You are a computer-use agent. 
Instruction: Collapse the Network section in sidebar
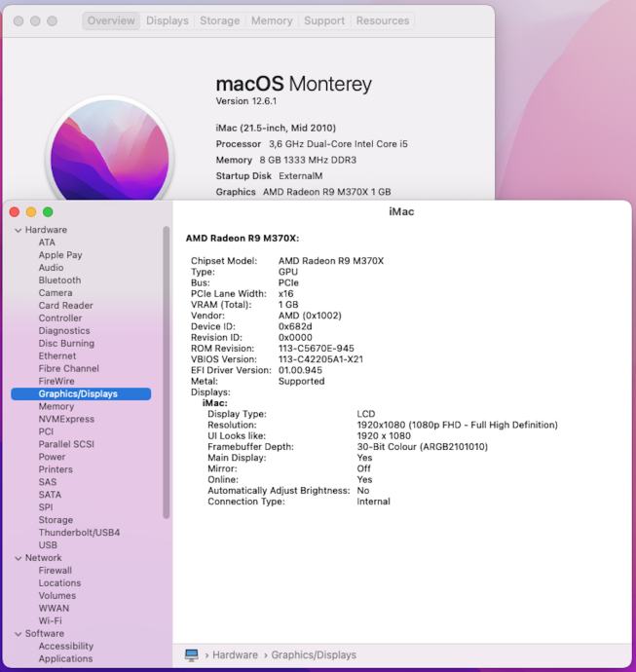18,558
